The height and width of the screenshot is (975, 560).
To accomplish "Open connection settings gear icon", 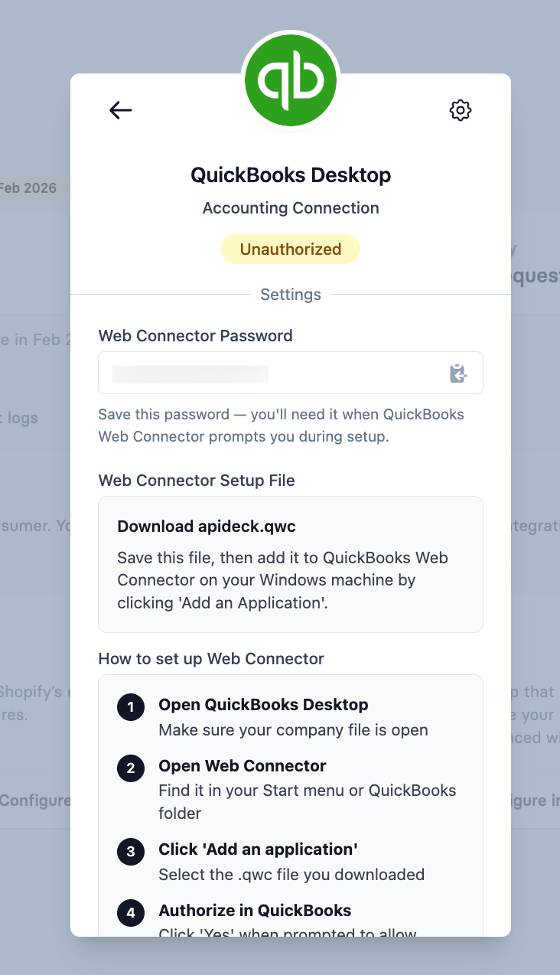I will coord(460,110).
